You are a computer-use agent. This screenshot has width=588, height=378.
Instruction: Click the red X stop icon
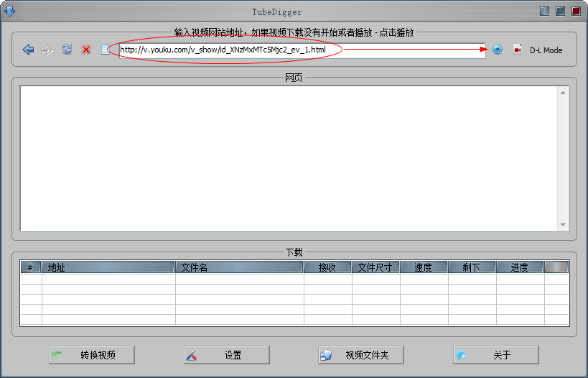pyautogui.click(x=86, y=50)
